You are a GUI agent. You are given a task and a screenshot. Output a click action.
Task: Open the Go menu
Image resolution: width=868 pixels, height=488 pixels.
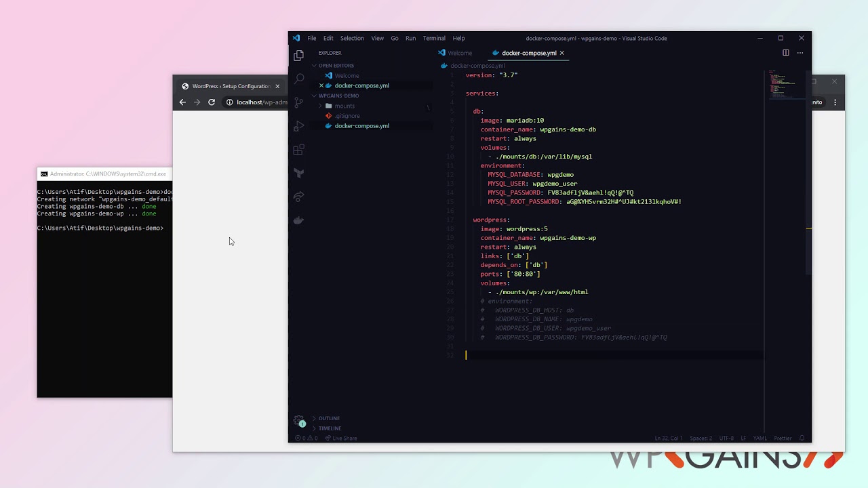pos(395,38)
